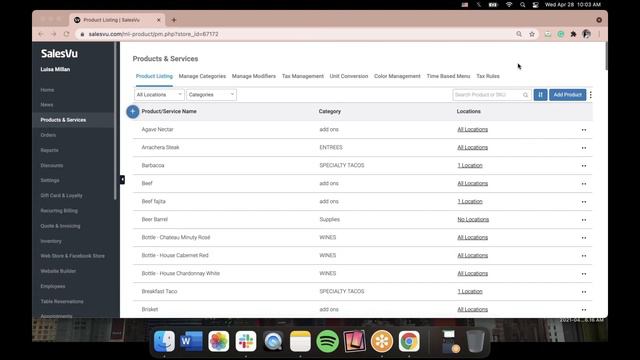
Task: Open new browser tab with plus icon
Action: [x=174, y=20]
